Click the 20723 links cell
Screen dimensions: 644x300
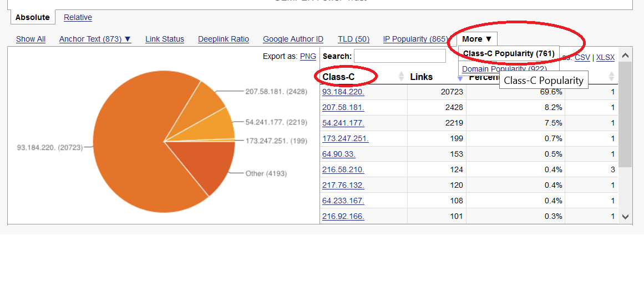pyautogui.click(x=437, y=92)
